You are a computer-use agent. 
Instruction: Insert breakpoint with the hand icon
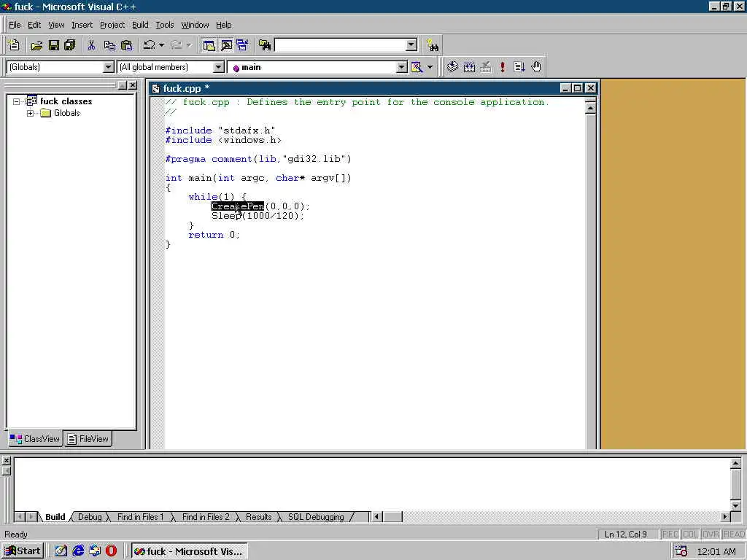pos(536,66)
